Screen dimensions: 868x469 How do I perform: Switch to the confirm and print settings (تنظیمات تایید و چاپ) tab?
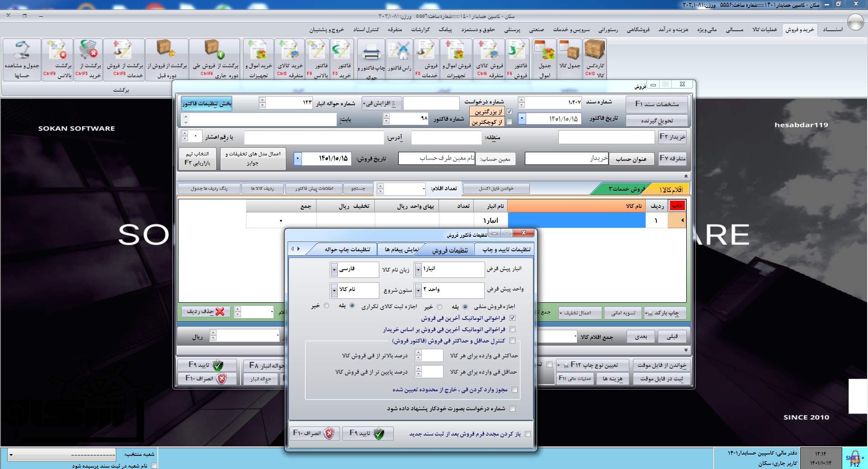point(506,249)
